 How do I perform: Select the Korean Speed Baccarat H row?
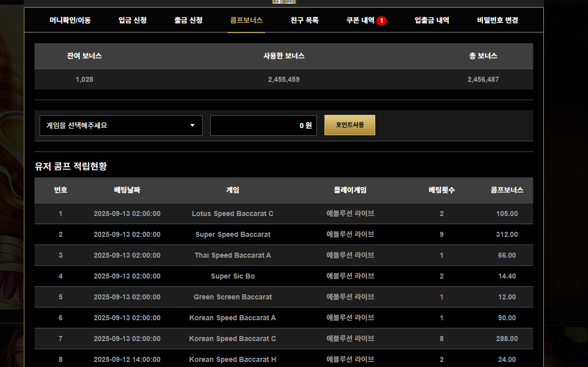pos(283,358)
